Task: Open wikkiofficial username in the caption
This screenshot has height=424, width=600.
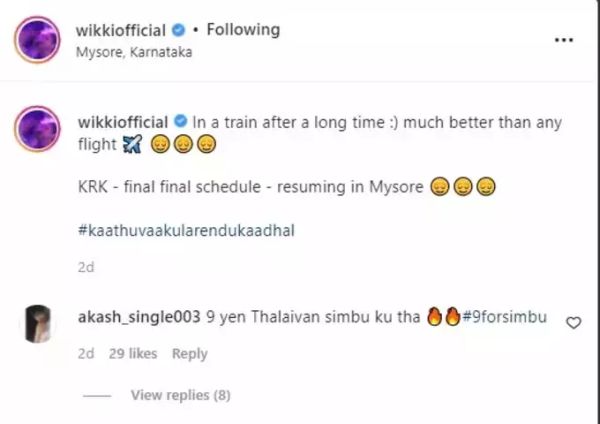Action: coord(123,122)
